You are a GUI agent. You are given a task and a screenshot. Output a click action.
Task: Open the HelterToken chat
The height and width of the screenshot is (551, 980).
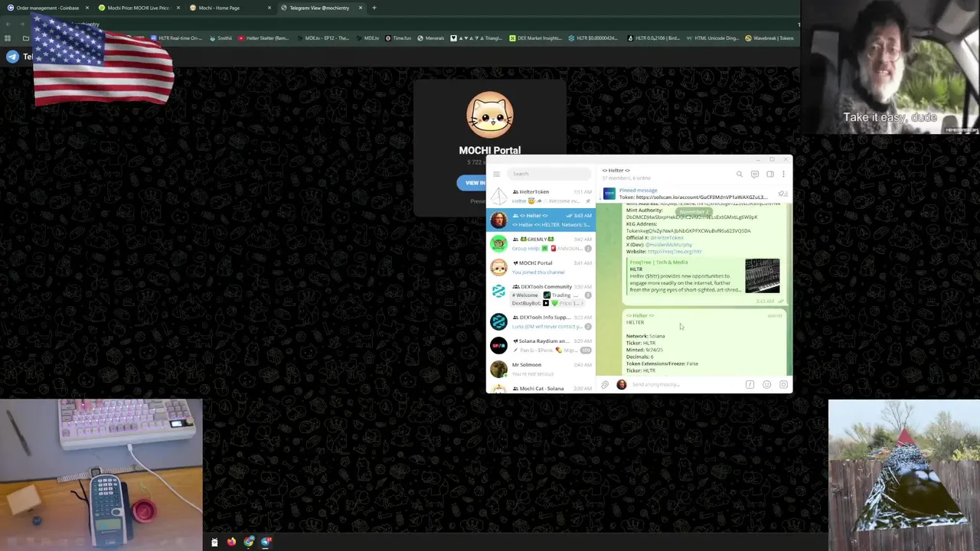(x=541, y=196)
